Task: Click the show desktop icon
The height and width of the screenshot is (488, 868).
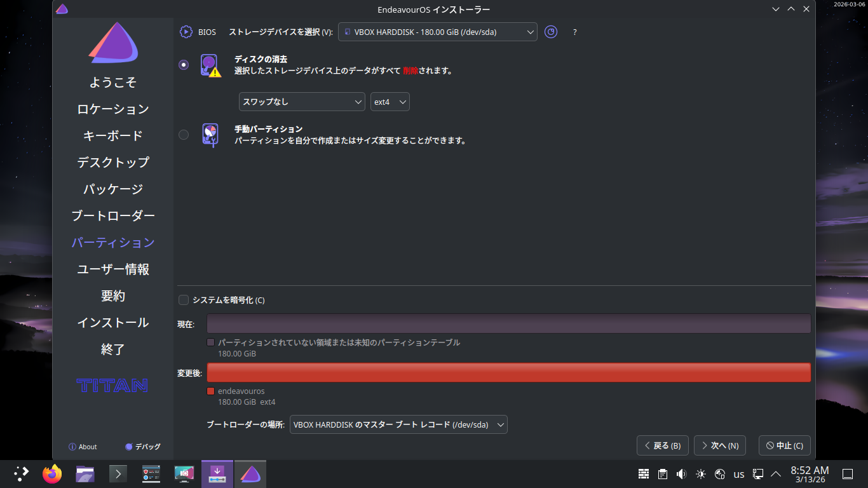Action: click(847, 474)
